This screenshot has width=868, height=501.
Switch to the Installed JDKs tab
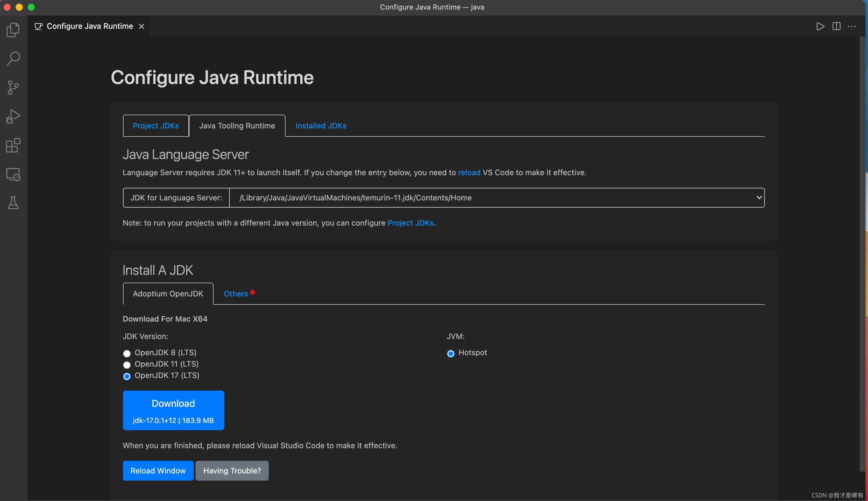[x=321, y=126]
